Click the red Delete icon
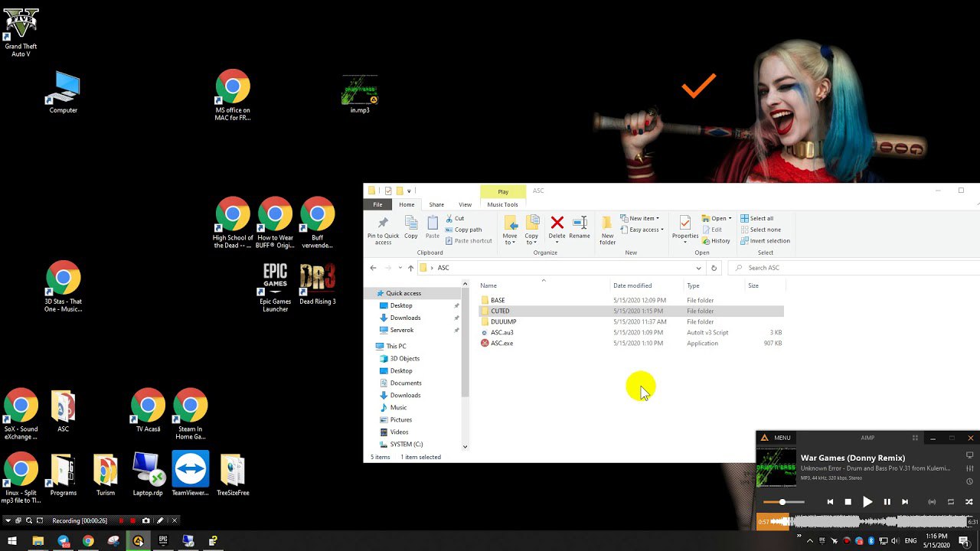The image size is (980, 551). 557,223
